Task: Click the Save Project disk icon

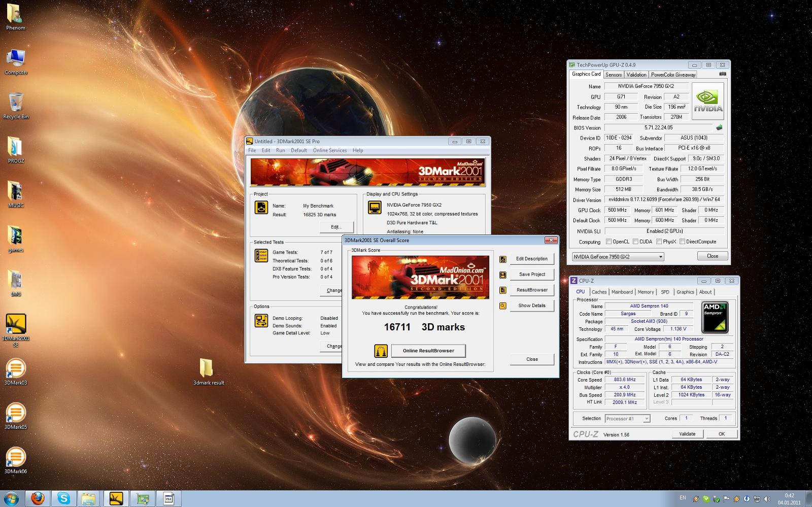Action: pyautogui.click(x=502, y=275)
